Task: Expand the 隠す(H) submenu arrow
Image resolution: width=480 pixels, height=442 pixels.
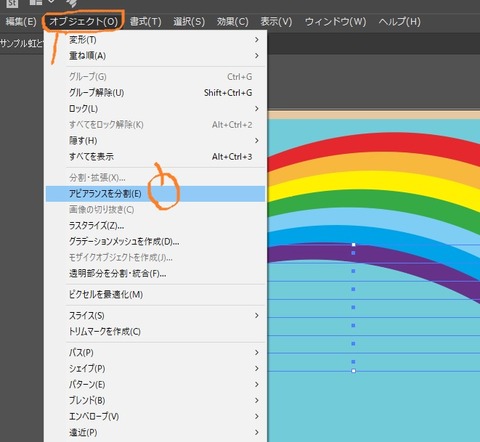Action: click(x=257, y=141)
